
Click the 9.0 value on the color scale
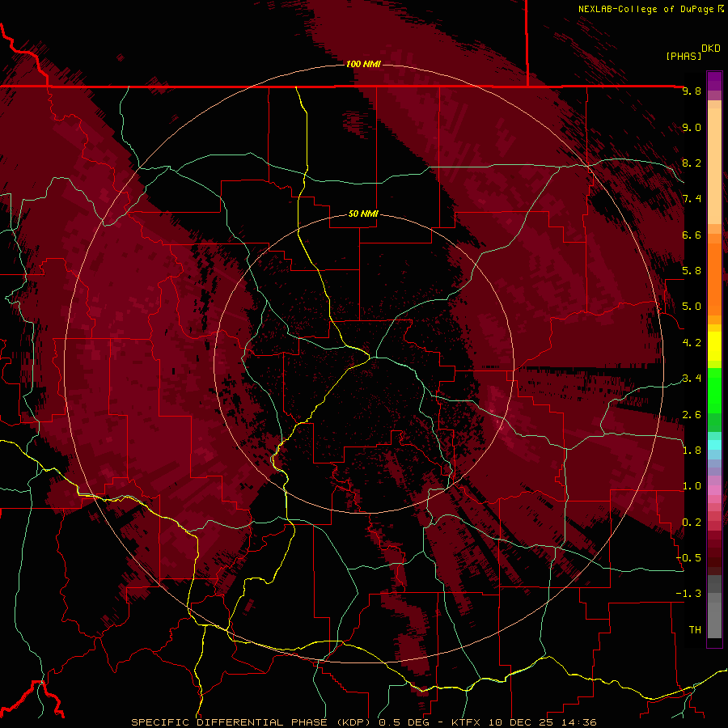click(692, 127)
